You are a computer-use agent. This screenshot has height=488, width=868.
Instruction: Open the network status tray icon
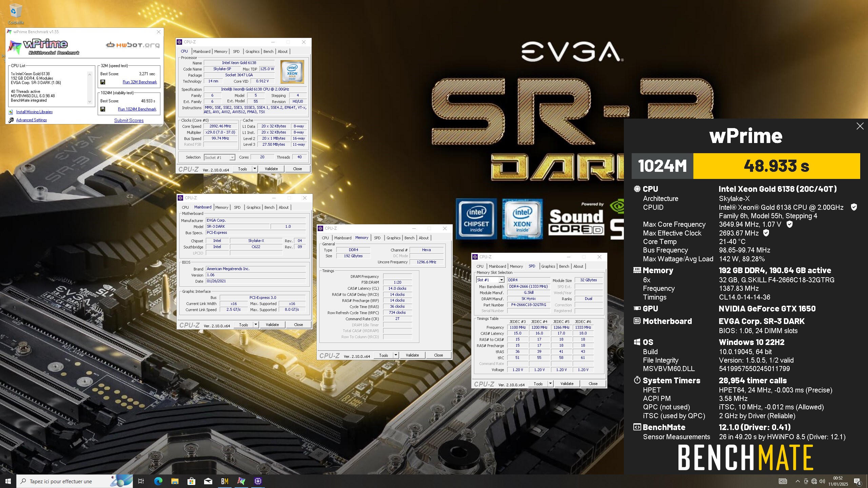coord(814,481)
